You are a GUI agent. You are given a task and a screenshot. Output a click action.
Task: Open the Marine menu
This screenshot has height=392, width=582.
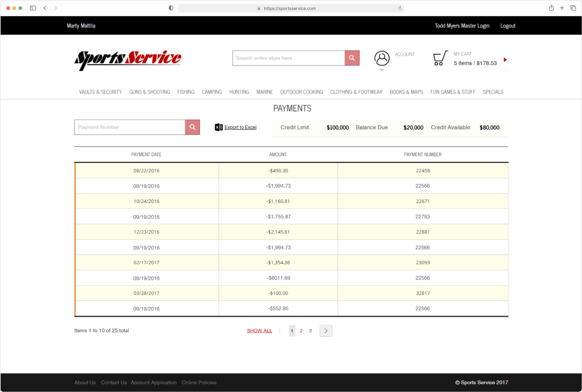click(264, 92)
